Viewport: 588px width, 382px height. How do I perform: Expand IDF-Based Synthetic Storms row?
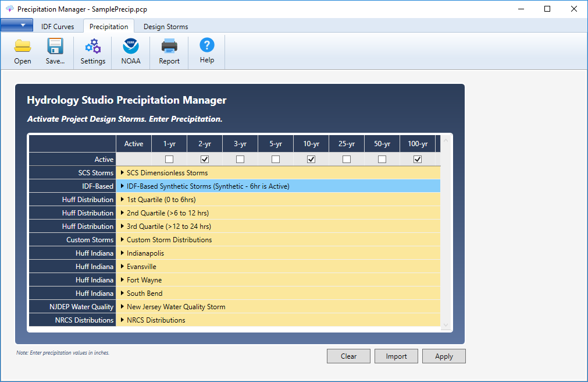click(x=122, y=186)
